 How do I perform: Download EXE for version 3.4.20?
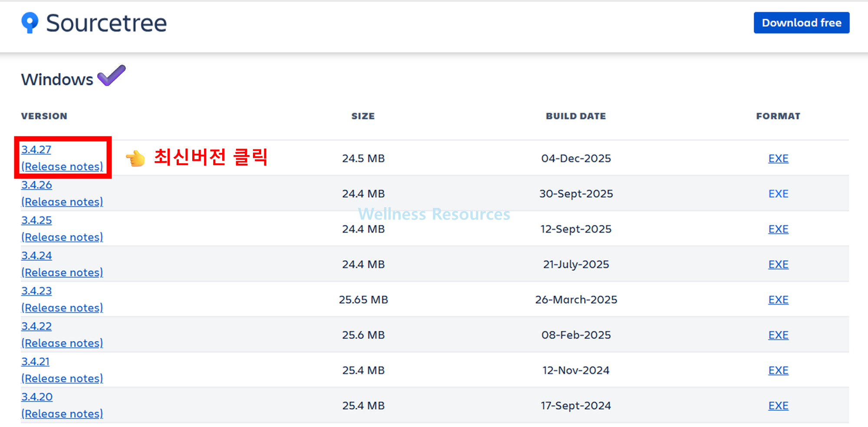(x=778, y=406)
